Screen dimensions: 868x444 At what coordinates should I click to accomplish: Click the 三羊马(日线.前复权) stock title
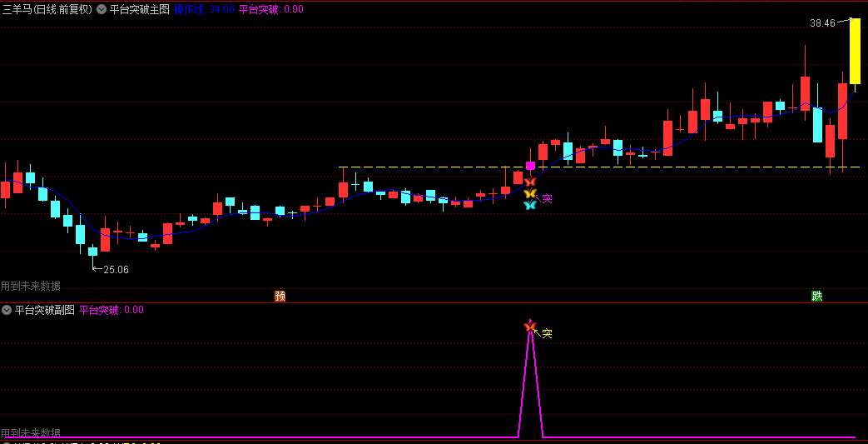[47, 9]
